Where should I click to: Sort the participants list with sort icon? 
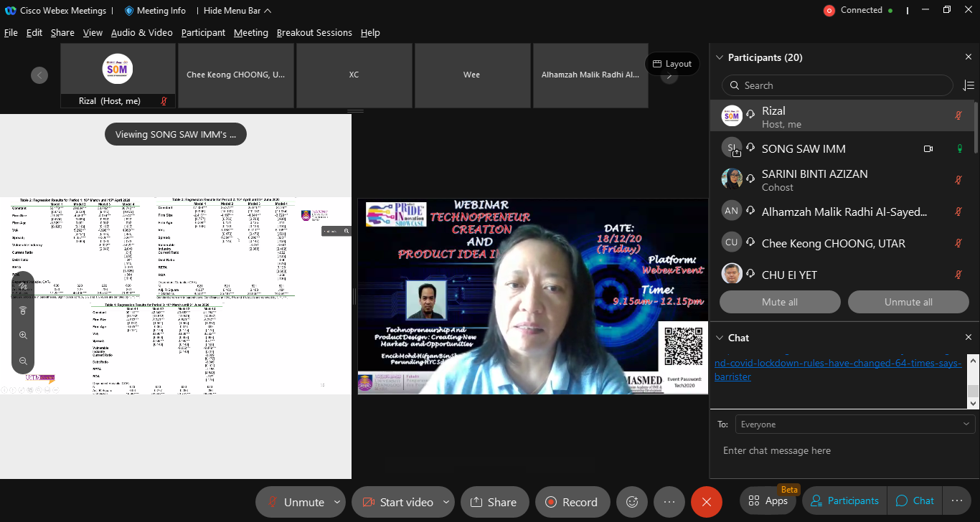coord(968,85)
